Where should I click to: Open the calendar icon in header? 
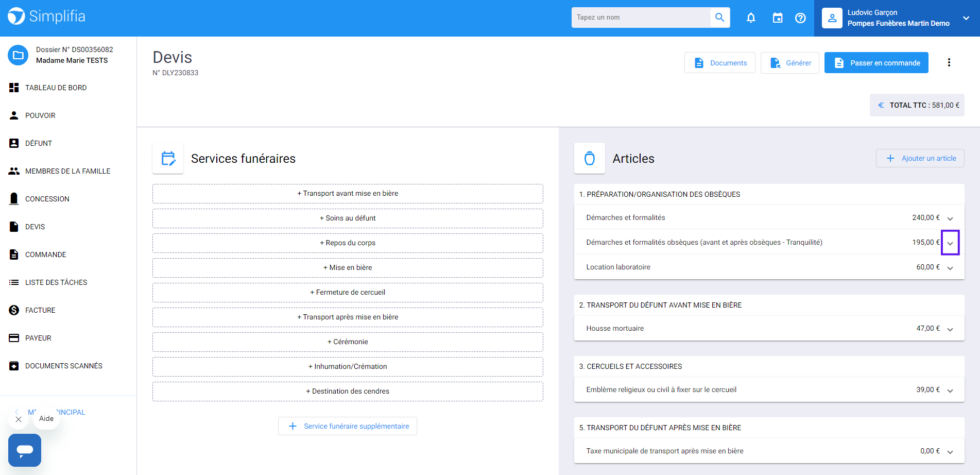coord(778,18)
